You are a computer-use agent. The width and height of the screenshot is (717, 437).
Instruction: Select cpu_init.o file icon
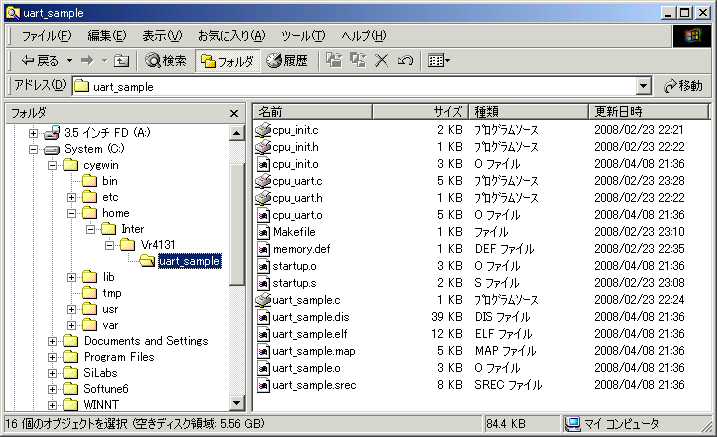coord(263,164)
